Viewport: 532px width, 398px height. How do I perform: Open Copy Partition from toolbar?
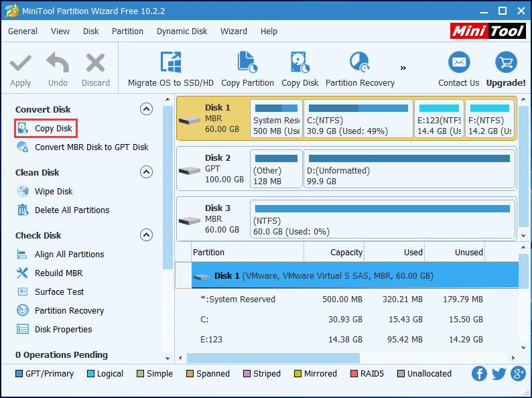[247, 70]
